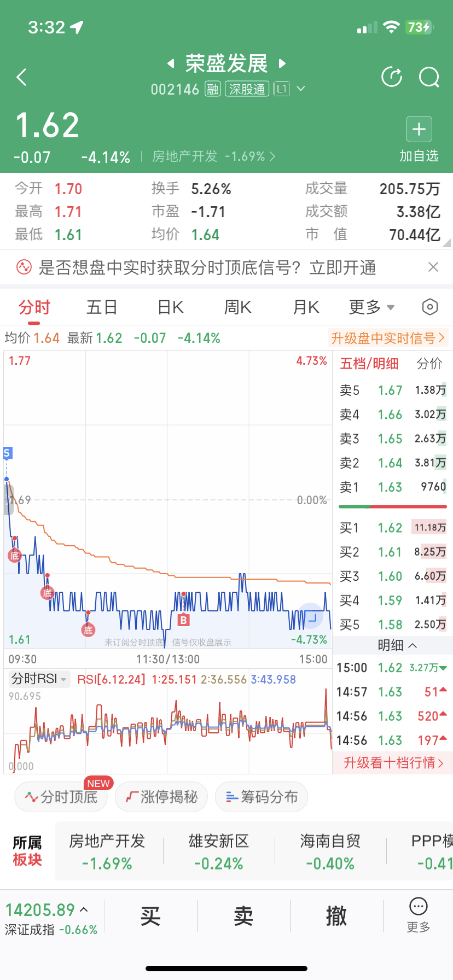
Task: Open 海南自贸 sector card
Action: point(330,852)
